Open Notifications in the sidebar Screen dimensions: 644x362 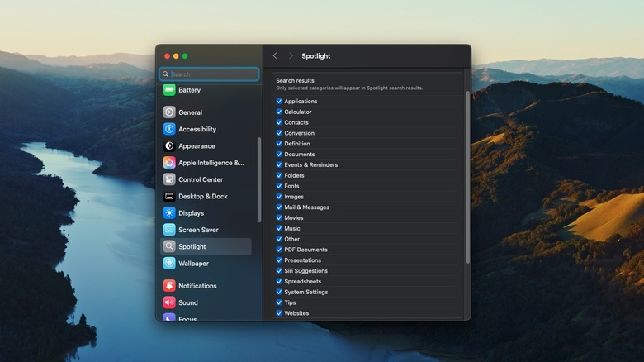coord(197,286)
